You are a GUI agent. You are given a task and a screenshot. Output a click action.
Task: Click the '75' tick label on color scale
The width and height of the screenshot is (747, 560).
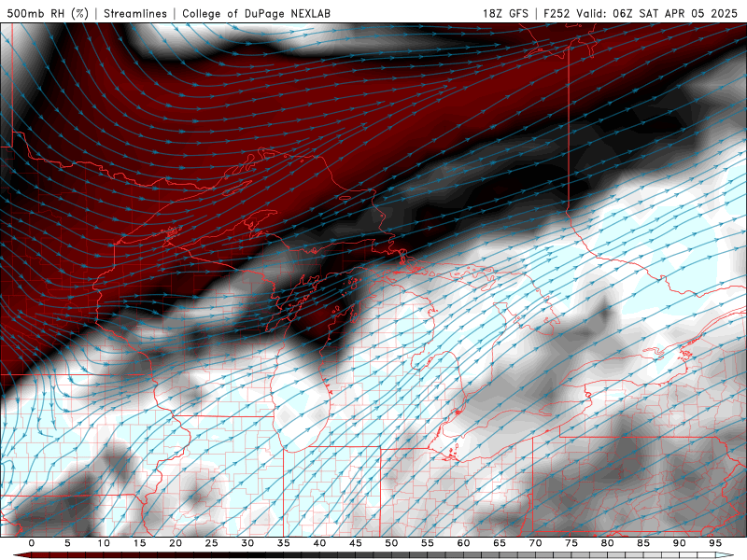pos(571,543)
